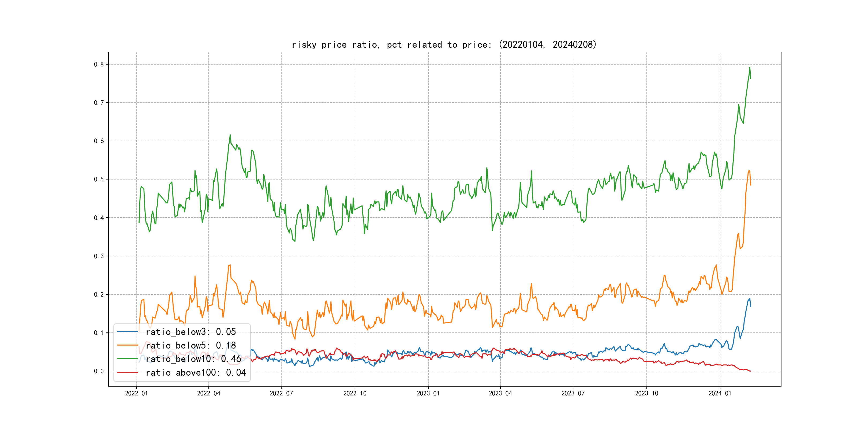Click the blue line sample in legend
The width and height of the screenshot is (868, 434).
pos(128,332)
